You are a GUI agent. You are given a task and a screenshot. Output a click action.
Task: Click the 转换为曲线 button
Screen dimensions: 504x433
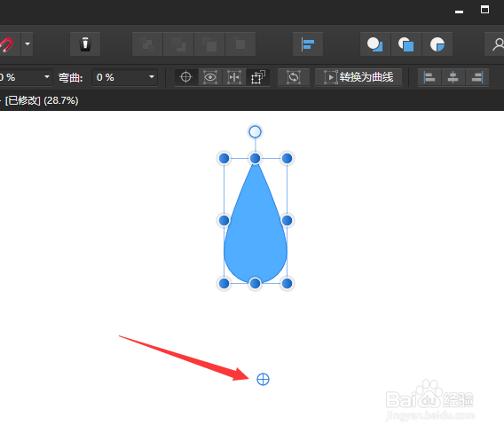(x=358, y=77)
